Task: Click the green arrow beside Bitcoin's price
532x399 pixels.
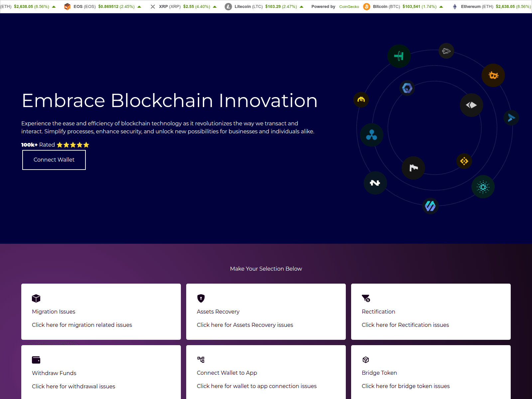Action: 441,6
